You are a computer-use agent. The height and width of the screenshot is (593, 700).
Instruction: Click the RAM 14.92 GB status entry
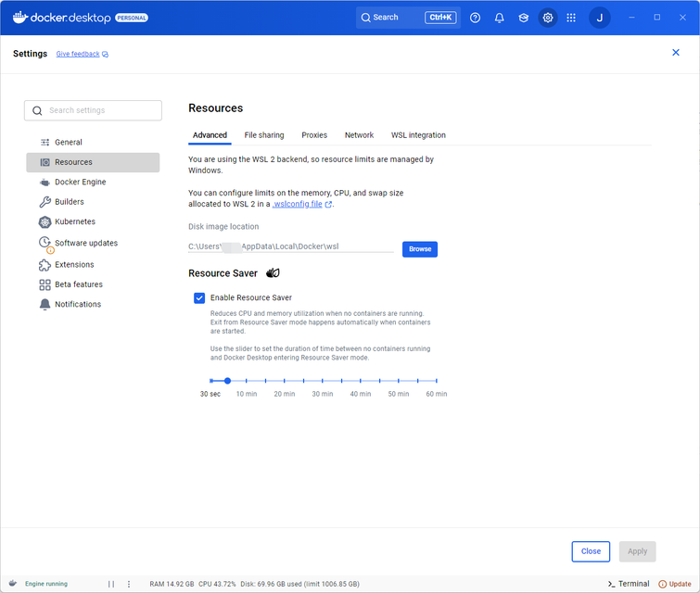coord(172,584)
